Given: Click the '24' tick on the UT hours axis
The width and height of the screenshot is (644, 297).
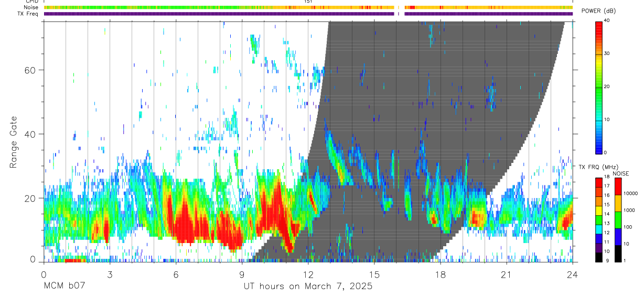Looking at the screenshot, I should point(573,274).
